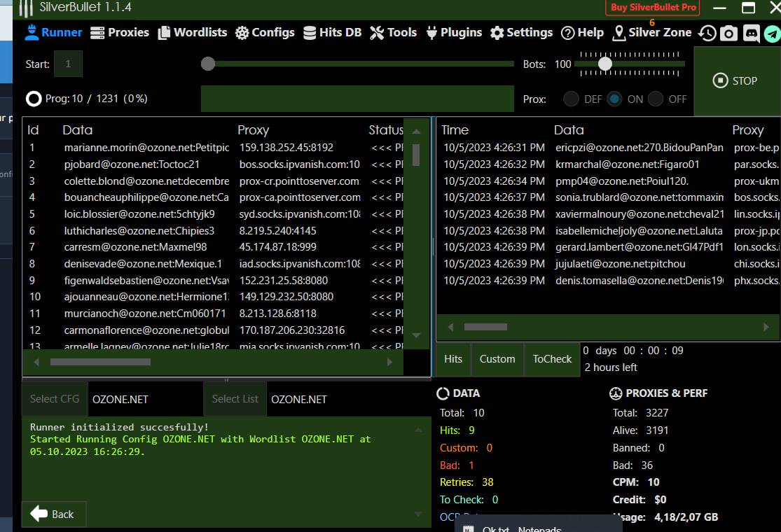Click the Telegram icon in top bar
This screenshot has height=532, width=781.
pyautogui.click(x=772, y=33)
